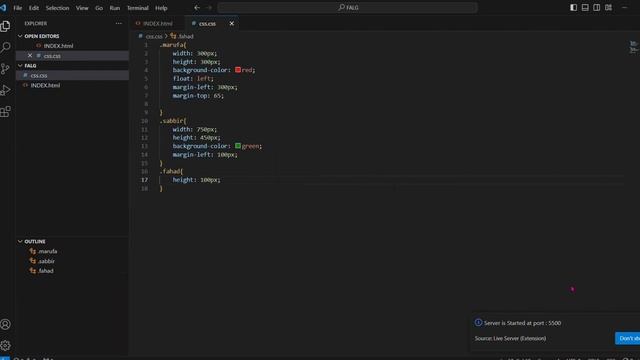Viewport: 640px width, 360px height.
Task: Open the Edit menu
Action: 34,8
